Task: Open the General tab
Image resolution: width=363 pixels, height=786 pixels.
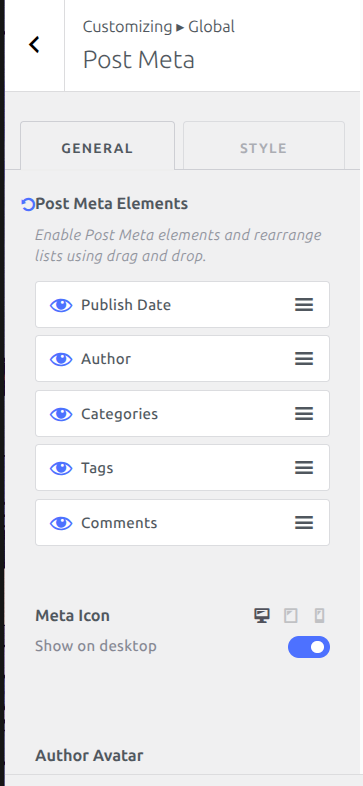Action: click(97, 146)
